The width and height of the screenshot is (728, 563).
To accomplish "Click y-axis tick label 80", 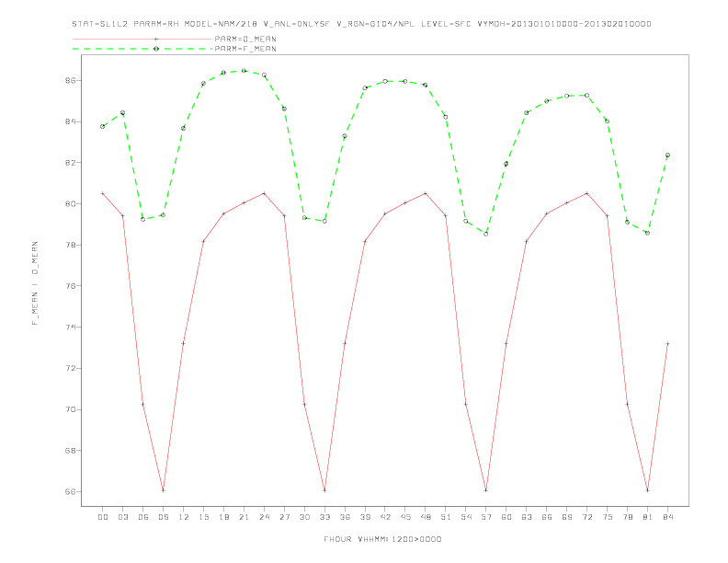I will point(71,204).
